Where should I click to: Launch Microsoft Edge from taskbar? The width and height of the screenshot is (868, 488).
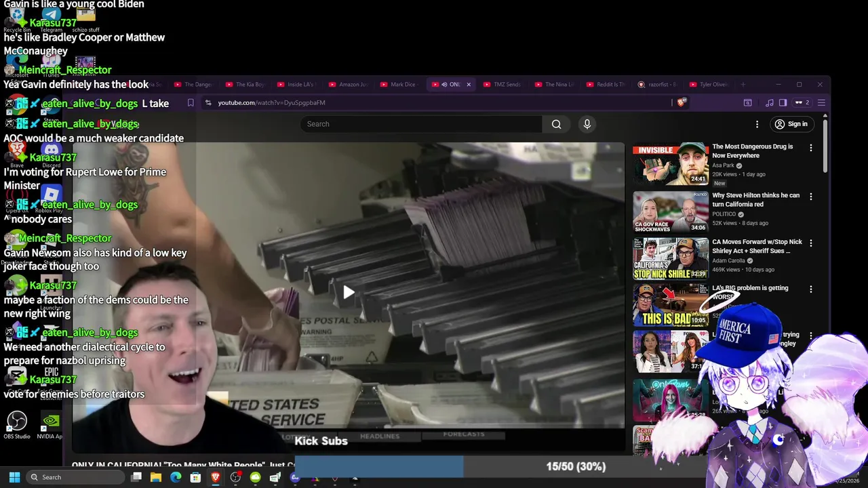coord(176,477)
